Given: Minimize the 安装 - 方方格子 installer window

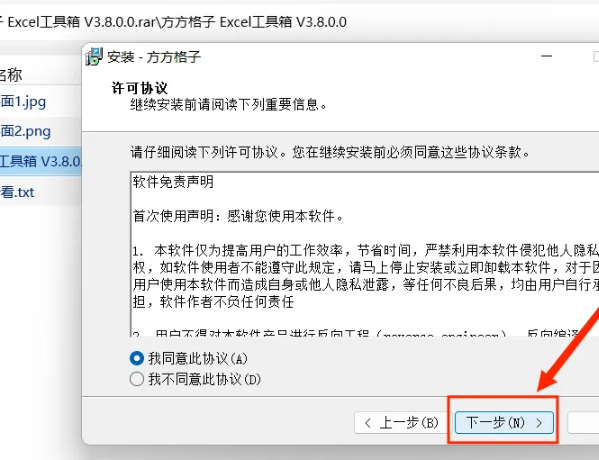Looking at the screenshot, I should coord(547,56).
